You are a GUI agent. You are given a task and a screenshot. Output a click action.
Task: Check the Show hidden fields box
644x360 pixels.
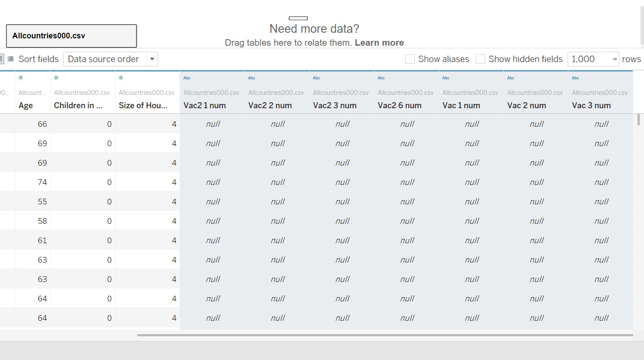480,59
